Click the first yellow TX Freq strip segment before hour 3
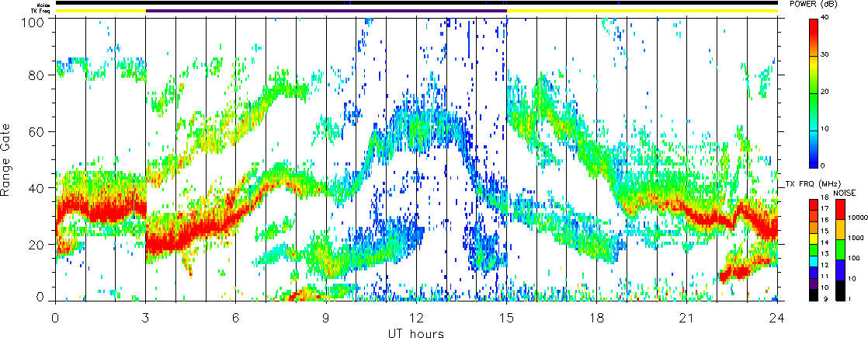Image resolution: width=868 pixels, height=338 pixels. [x=101, y=11]
